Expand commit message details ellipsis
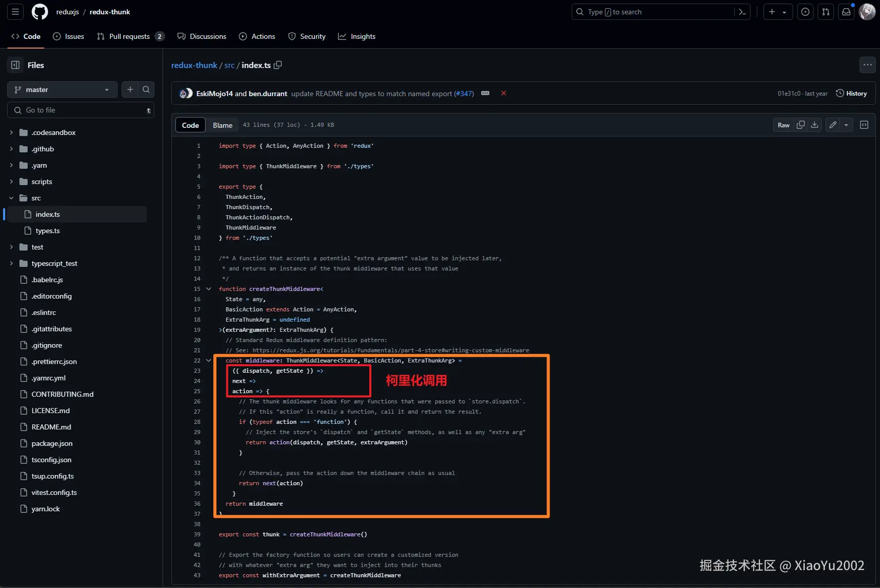Screen dimensions: 880x588 coord(485,93)
